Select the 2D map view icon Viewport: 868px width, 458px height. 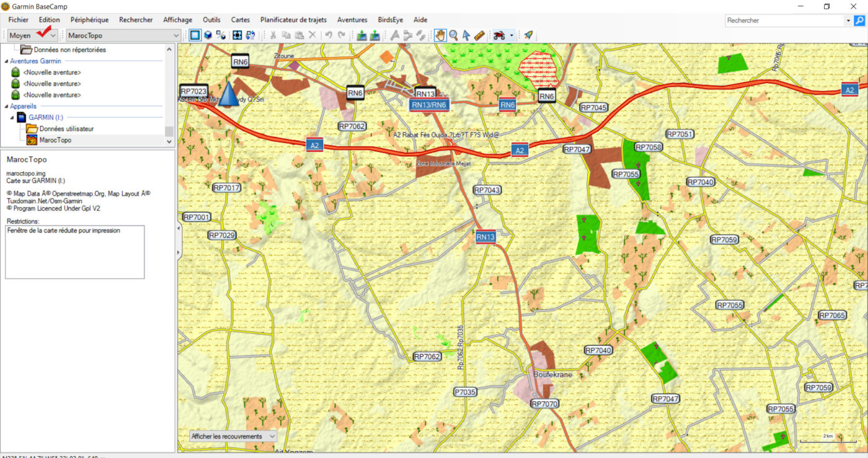195,35
